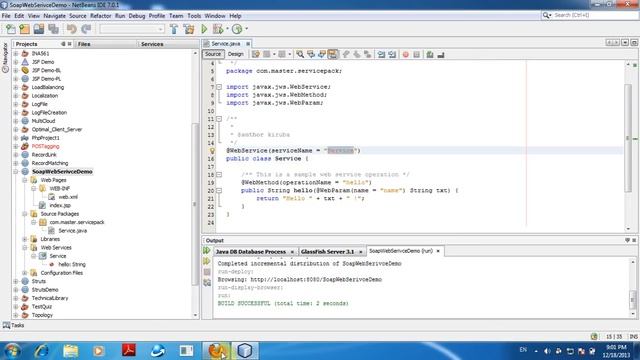Click the Shift Line Left editor icon

(x=381, y=54)
